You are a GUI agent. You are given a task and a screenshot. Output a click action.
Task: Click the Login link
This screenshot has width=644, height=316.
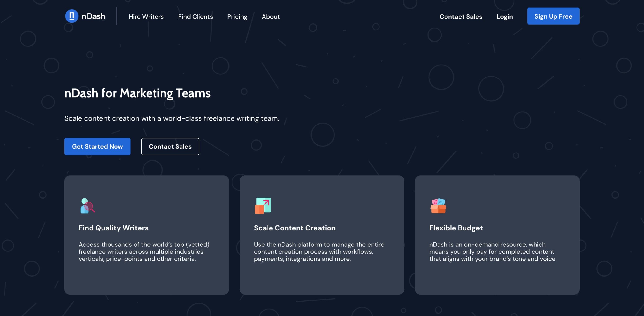pos(504,16)
